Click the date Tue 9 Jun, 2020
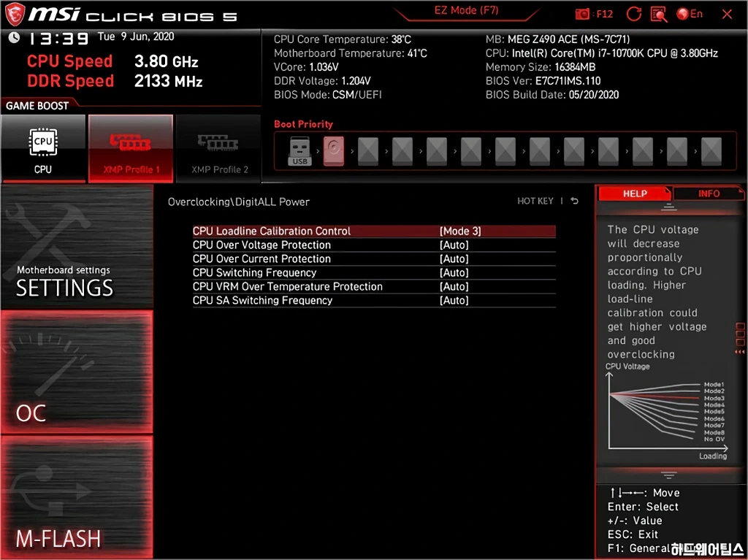748x560 pixels. click(136, 37)
